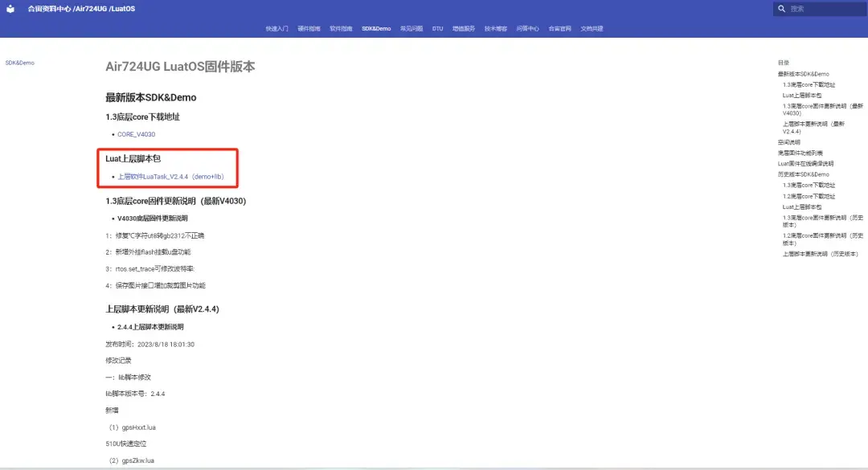The width and height of the screenshot is (868, 470).
Task: Jump to 1.2底层core下载地址 in the table of contents
Action: coord(809,197)
